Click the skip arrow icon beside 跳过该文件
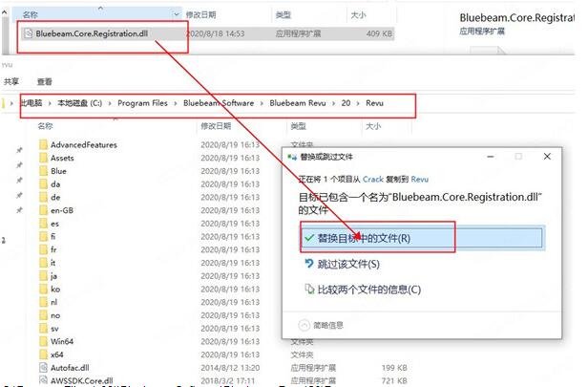Image resolution: width=588 pixels, height=387 pixels. coord(308,264)
